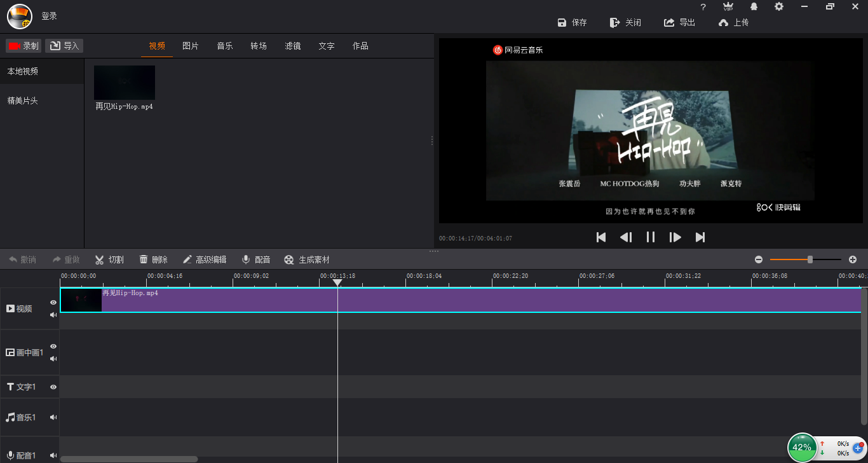Click 生成素材 generate material tool
This screenshot has width=868, height=463.
click(x=307, y=259)
